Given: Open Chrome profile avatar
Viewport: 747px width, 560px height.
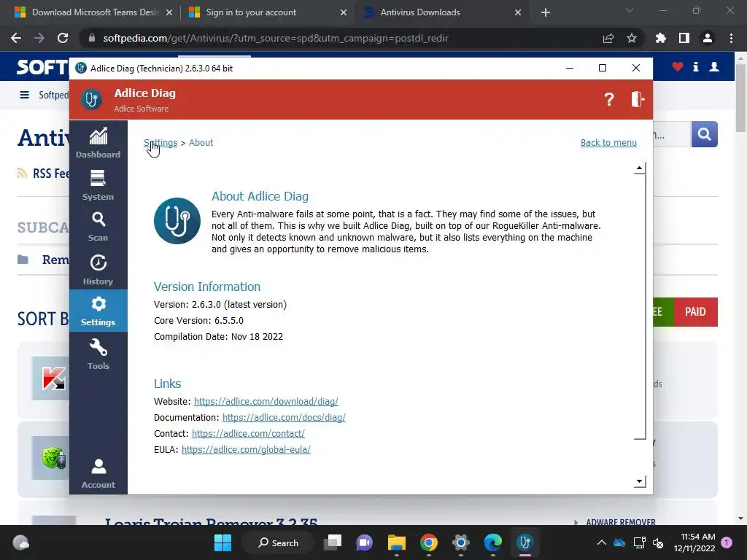Looking at the screenshot, I should tap(708, 38).
